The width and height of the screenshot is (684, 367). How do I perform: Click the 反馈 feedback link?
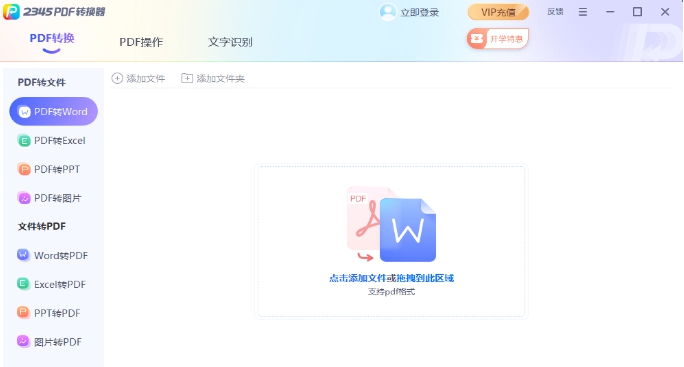(555, 12)
